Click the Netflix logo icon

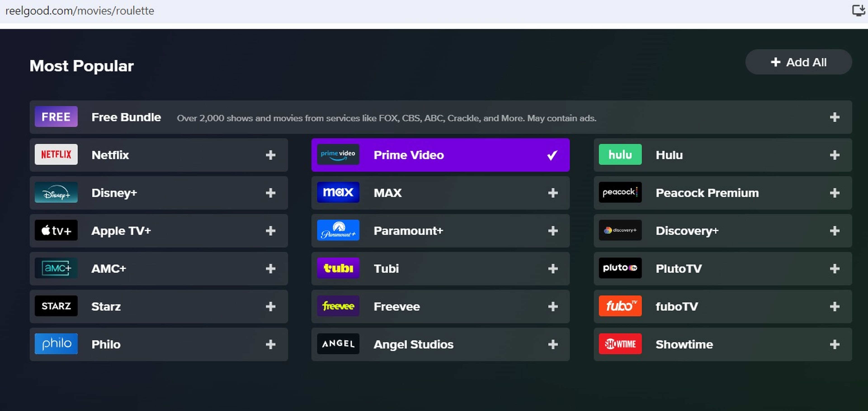coord(56,155)
